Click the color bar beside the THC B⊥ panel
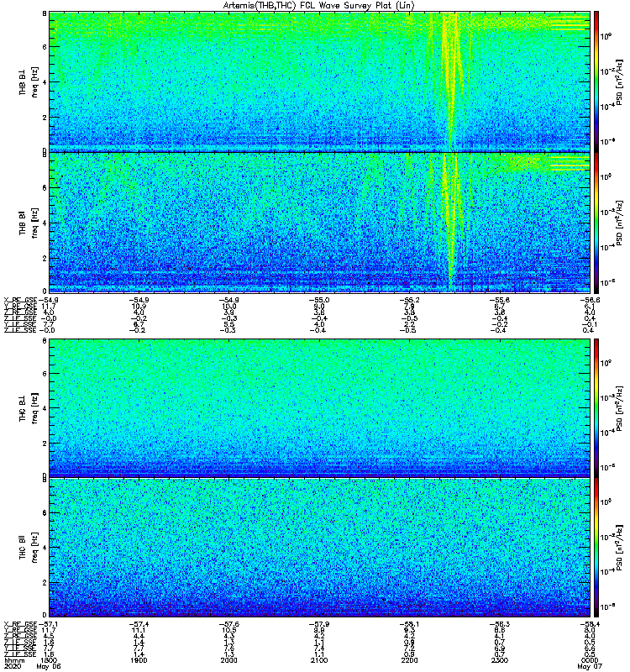The width and height of the screenshot is (630, 672). point(596,407)
